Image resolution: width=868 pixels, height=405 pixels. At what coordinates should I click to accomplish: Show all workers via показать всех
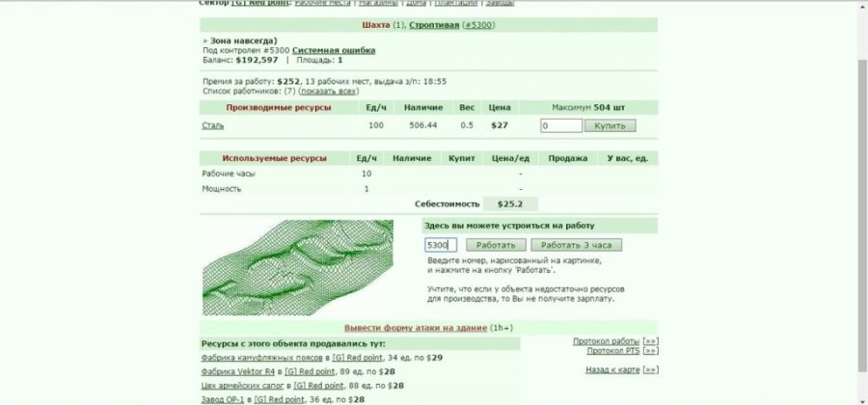click(x=329, y=91)
